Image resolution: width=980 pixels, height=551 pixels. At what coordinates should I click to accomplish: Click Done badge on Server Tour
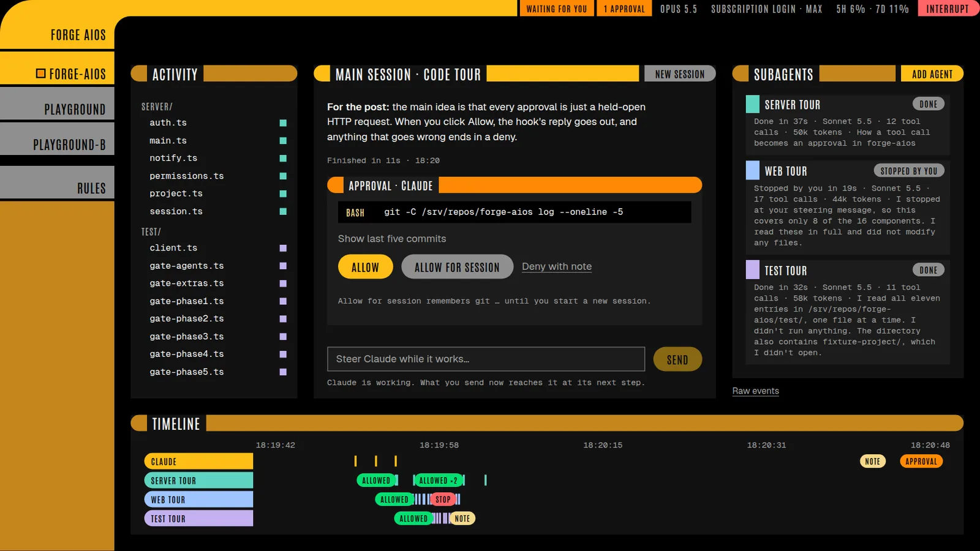pos(929,104)
